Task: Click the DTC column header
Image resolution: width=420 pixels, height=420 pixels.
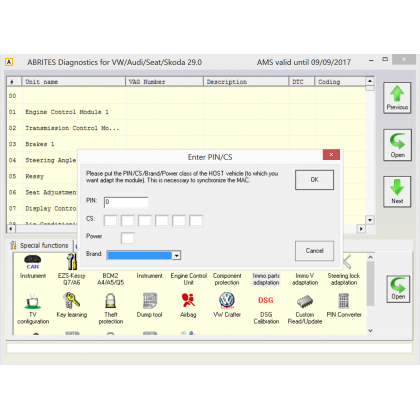Action: click(x=302, y=82)
